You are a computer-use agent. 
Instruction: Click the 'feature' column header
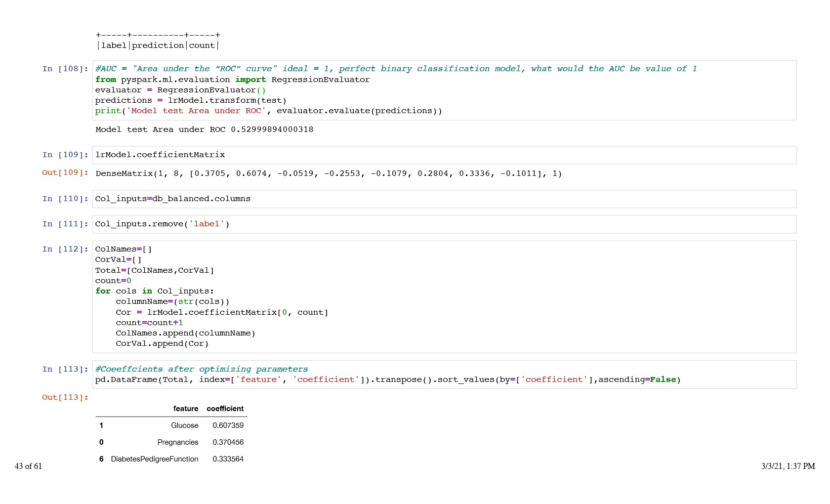(x=185, y=409)
